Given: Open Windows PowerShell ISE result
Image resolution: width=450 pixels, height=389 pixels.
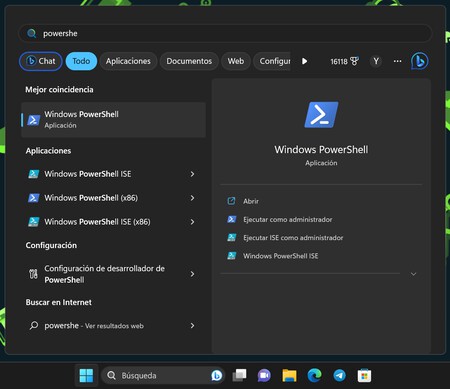Looking at the screenshot, I should click(x=113, y=174).
